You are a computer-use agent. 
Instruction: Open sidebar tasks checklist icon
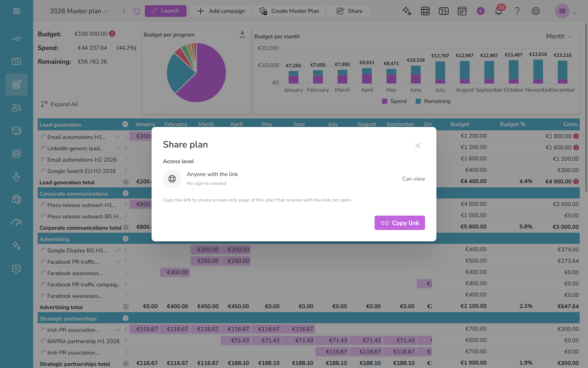(x=17, y=39)
